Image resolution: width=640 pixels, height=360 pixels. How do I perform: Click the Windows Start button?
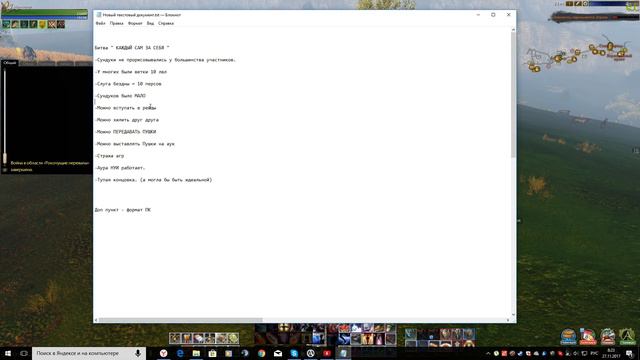8,353
